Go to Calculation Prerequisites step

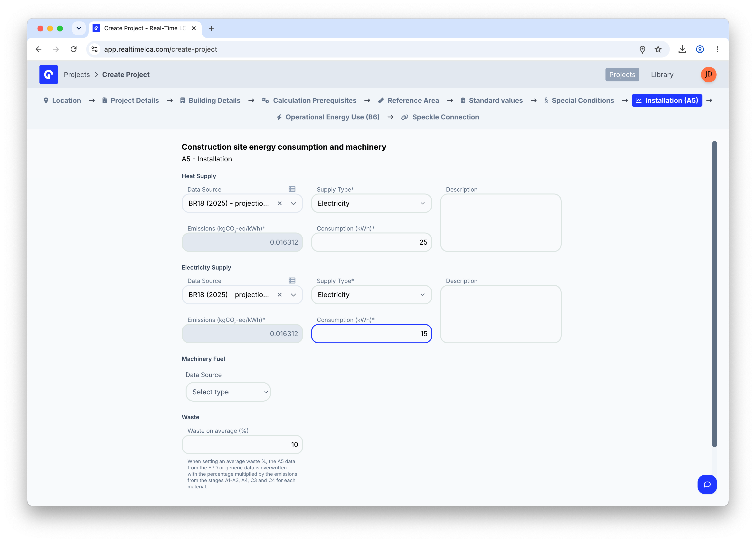pyautogui.click(x=309, y=100)
